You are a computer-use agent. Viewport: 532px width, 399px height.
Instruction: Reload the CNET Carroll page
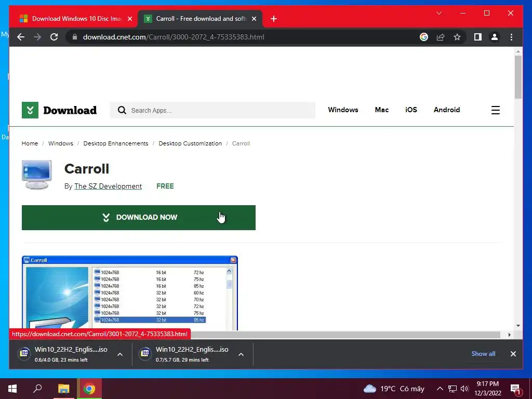pyautogui.click(x=54, y=37)
